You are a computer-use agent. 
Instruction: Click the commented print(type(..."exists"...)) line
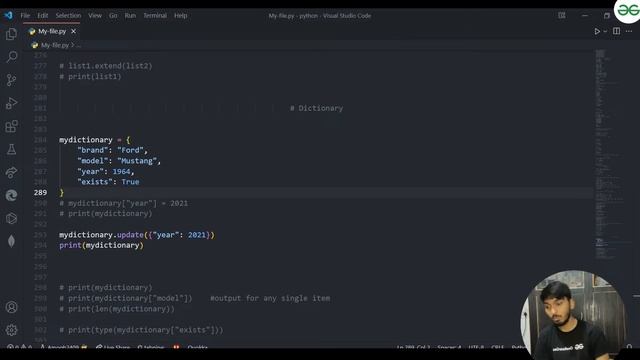[141, 330]
